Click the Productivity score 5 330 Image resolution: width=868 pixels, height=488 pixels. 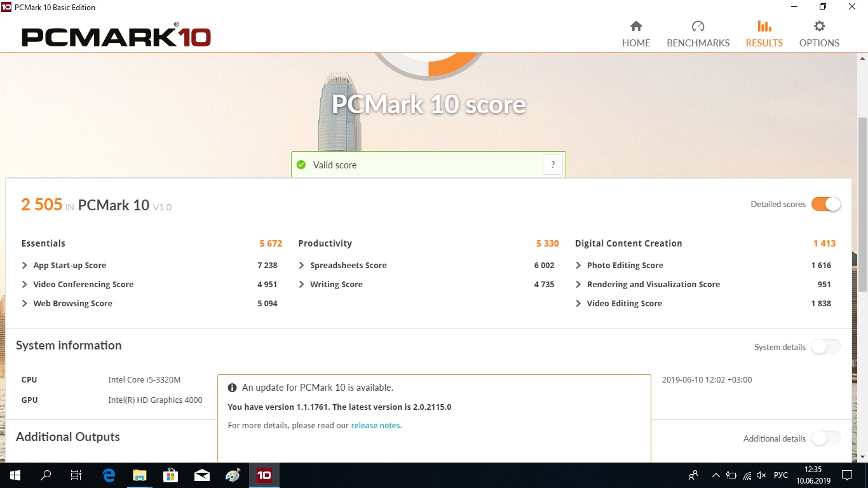tap(548, 243)
